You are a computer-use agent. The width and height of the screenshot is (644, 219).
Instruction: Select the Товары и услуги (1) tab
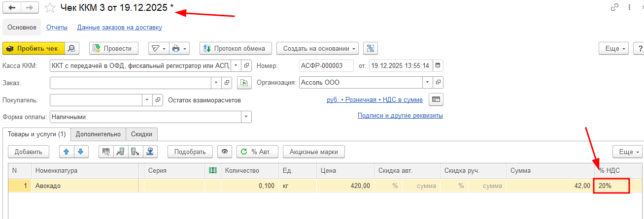click(37, 134)
